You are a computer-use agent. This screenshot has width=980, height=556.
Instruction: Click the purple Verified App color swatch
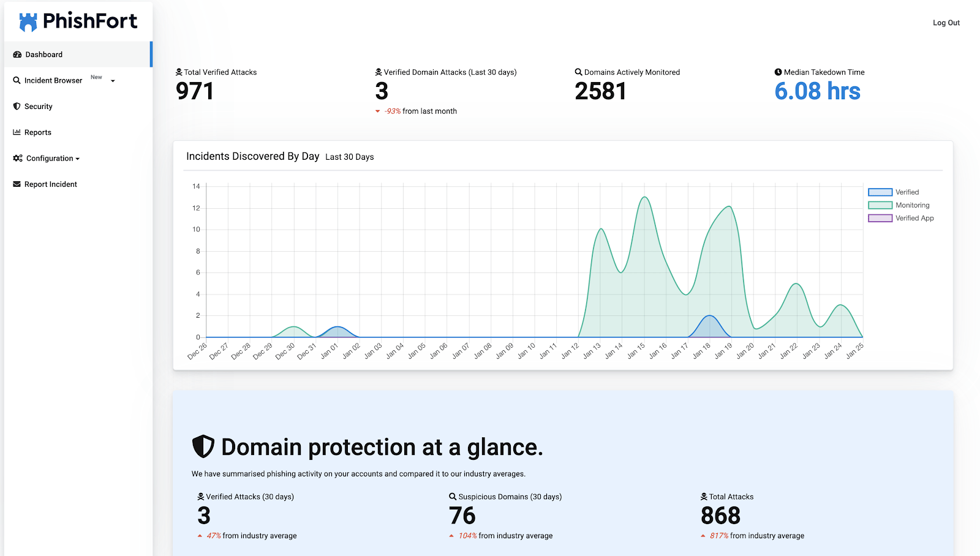coord(879,218)
